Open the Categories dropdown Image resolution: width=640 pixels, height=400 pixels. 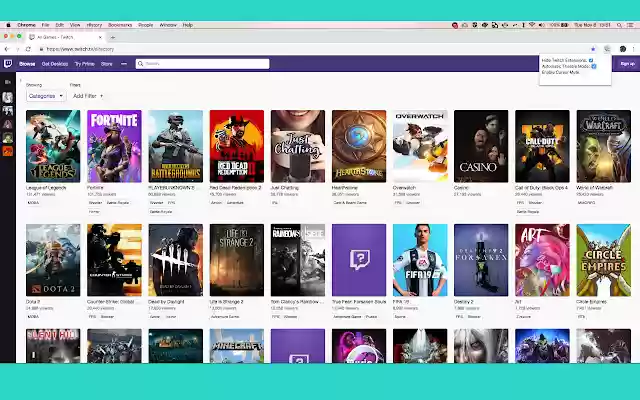click(x=46, y=96)
